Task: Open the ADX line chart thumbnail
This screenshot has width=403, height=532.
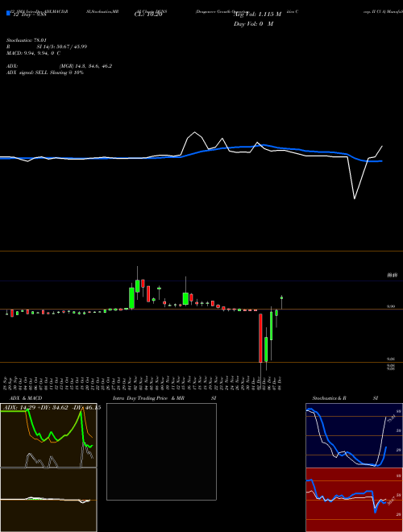Action: click(x=48, y=435)
